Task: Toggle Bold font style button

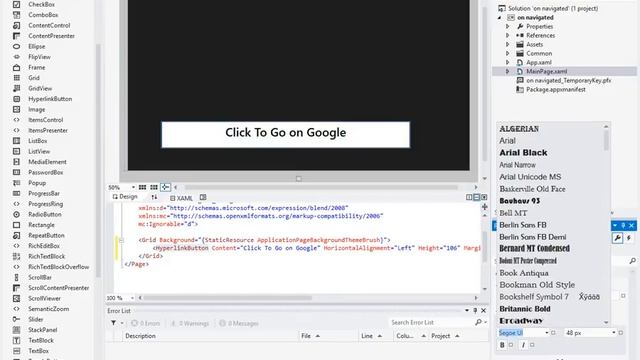Action: pyautogui.click(x=502, y=345)
